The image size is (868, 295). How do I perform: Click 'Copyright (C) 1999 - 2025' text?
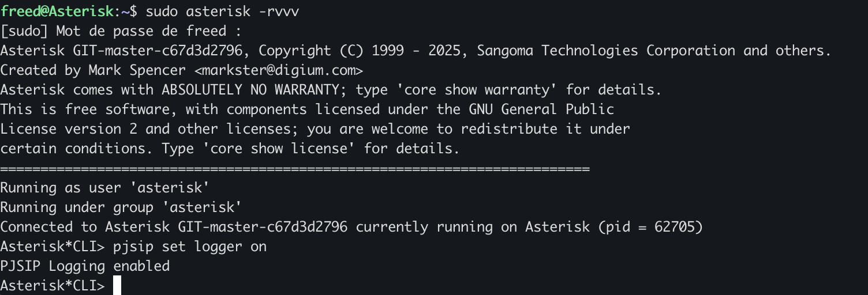click(x=359, y=51)
